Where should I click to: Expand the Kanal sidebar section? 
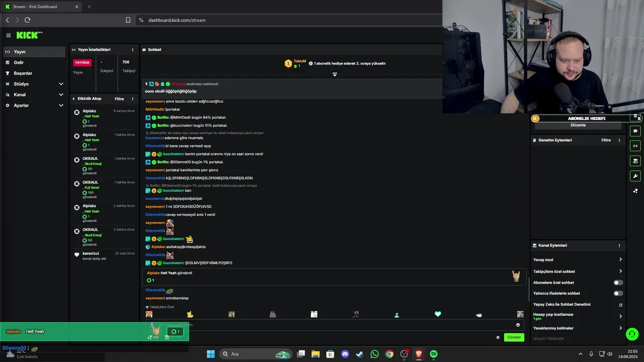(34, 95)
